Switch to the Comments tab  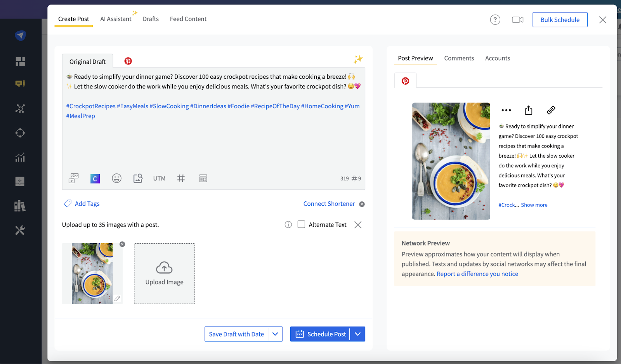pos(459,58)
